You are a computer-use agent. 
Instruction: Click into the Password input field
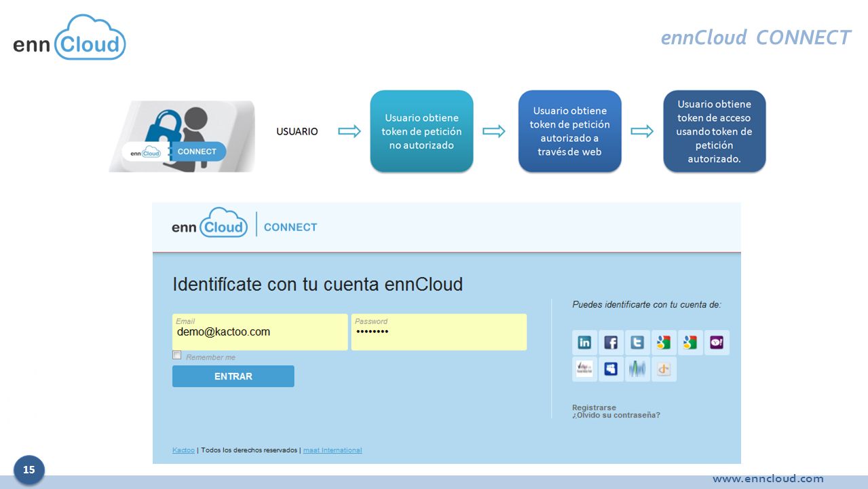coord(439,332)
